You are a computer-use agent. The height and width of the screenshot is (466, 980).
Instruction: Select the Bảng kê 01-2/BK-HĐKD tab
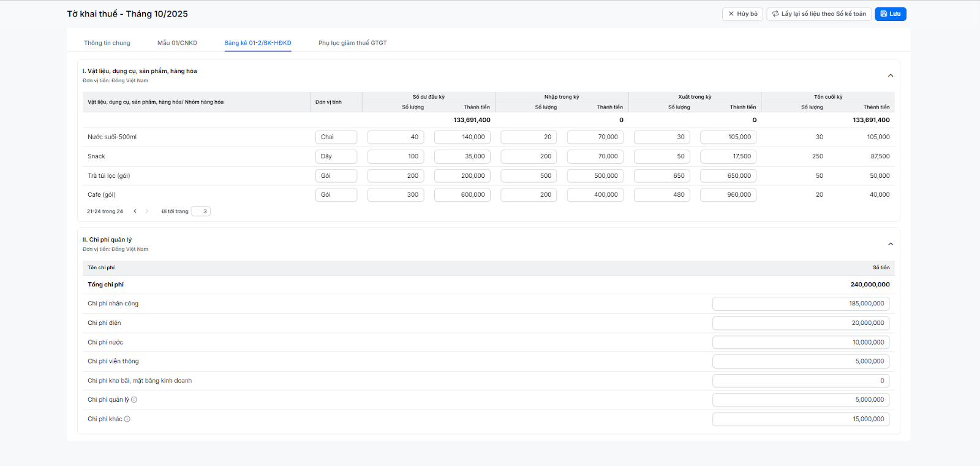(x=258, y=43)
